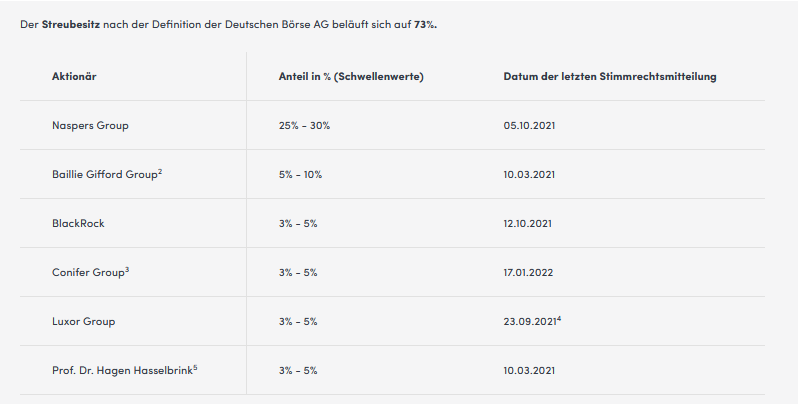Image resolution: width=798 pixels, height=404 pixels.
Task: Select the Baillie Gifford Group name
Action: (x=104, y=175)
